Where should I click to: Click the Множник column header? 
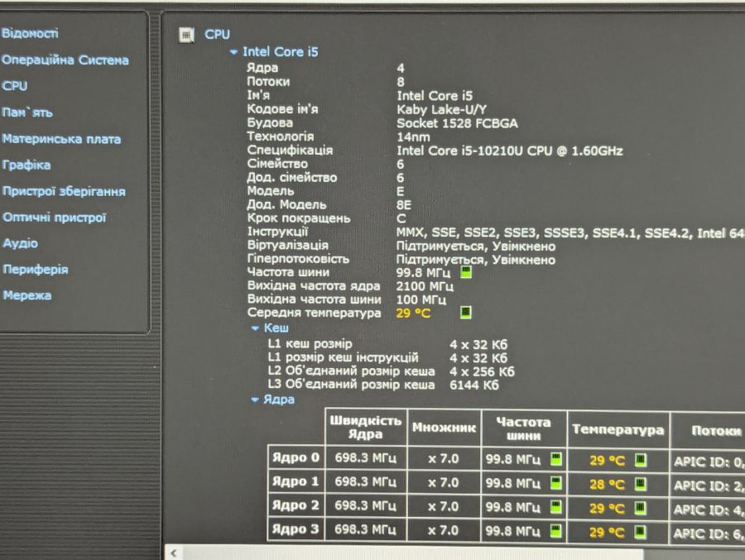click(x=444, y=428)
